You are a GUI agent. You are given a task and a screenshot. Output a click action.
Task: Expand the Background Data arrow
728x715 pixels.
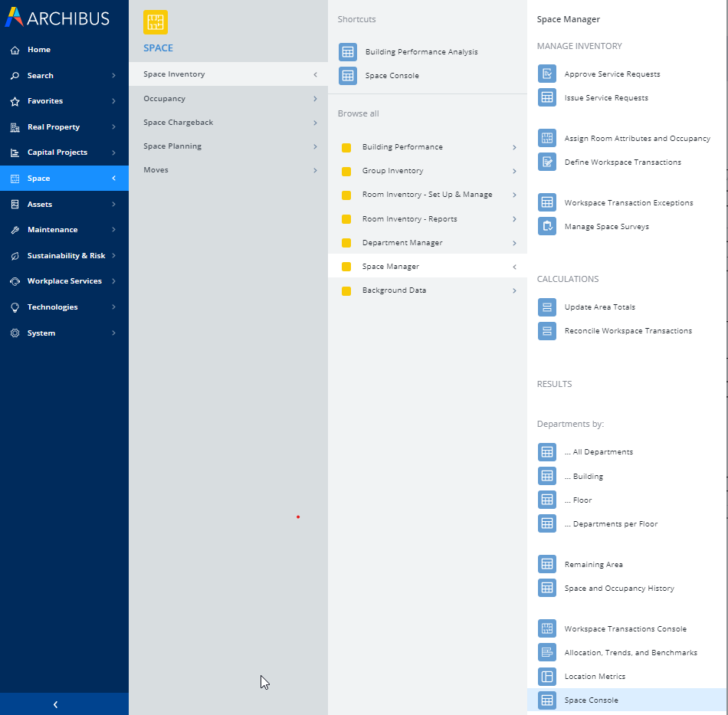[x=514, y=290]
